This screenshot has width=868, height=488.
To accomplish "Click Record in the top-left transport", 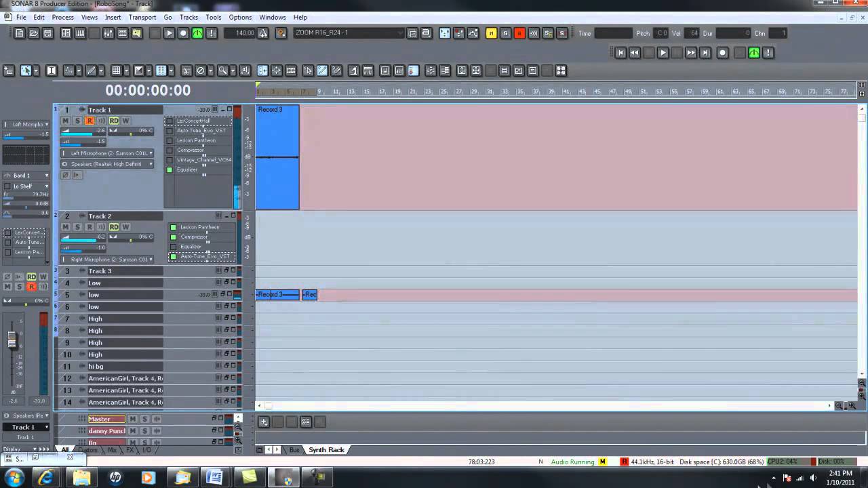I will [183, 33].
